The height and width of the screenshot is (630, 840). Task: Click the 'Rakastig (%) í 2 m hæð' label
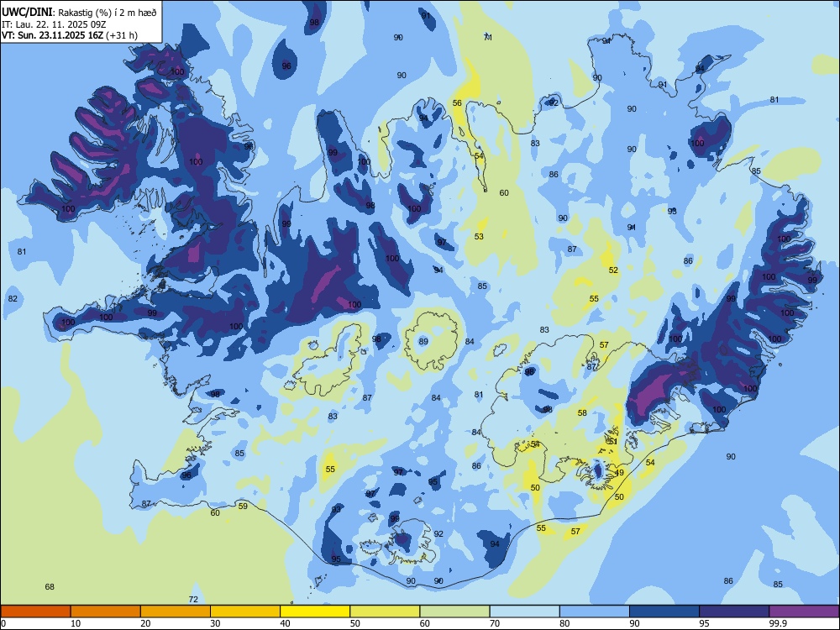tap(108, 13)
